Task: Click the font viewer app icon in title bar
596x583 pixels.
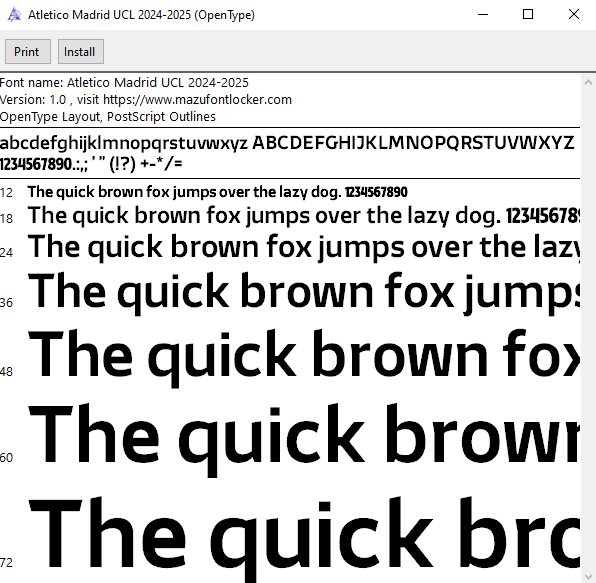Action: click(14, 14)
